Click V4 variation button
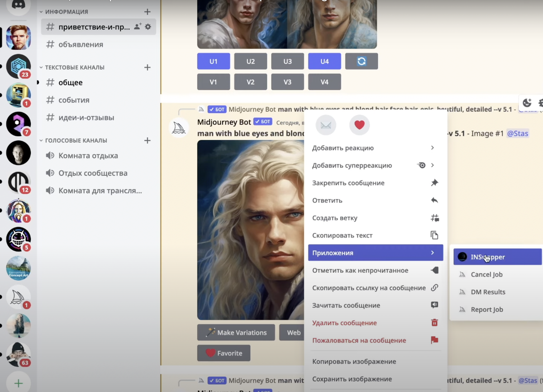Viewport: 543px width, 392px height. (324, 82)
